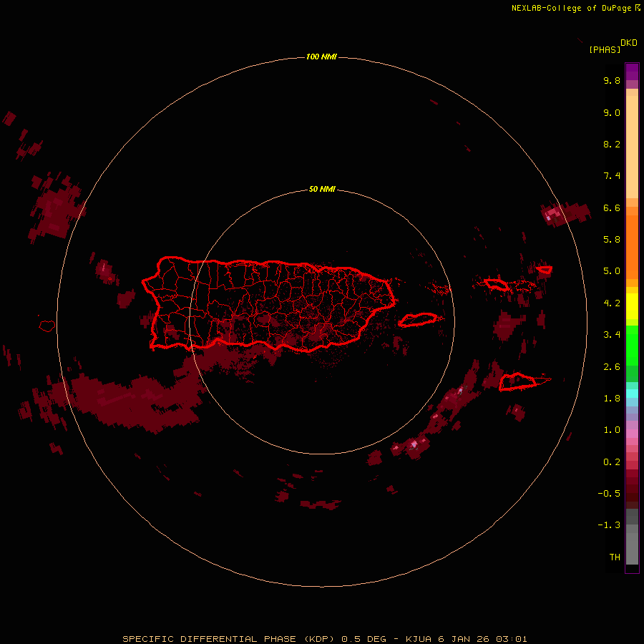Click the purple top segment of color scale
Image resolution: width=644 pixels, height=644 pixels.
[632, 72]
